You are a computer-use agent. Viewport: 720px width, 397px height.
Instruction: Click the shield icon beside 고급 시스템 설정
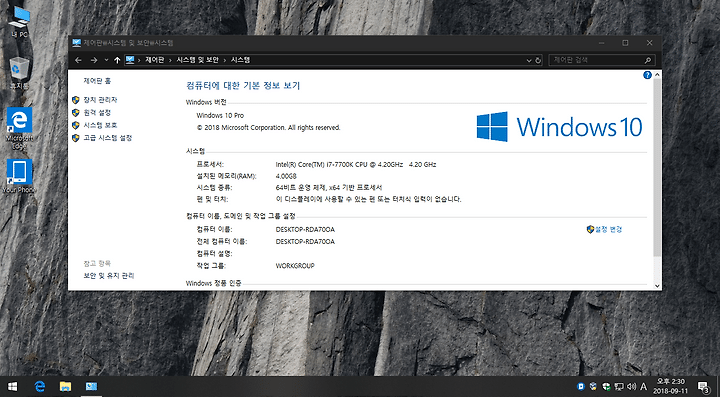(x=76, y=138)
